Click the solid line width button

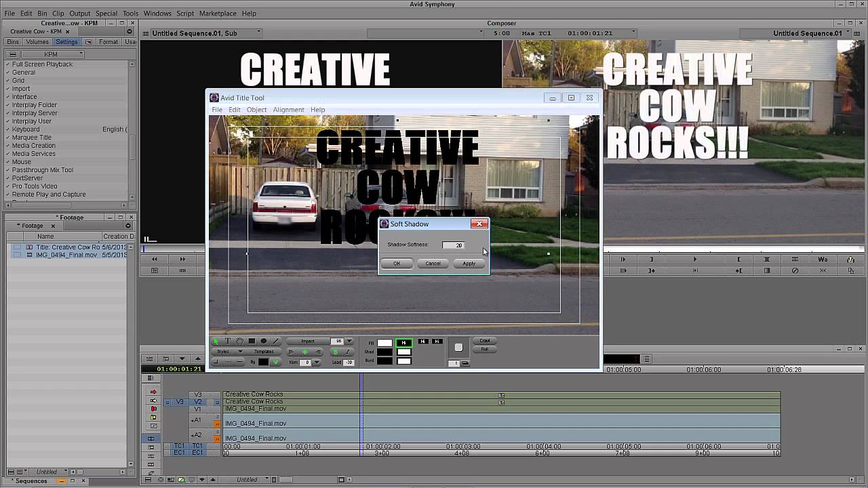240,361
